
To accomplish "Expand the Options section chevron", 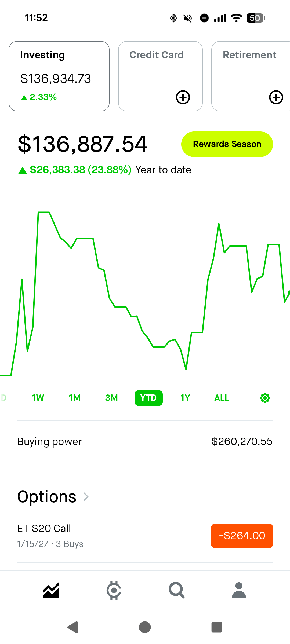I will 86,497.
